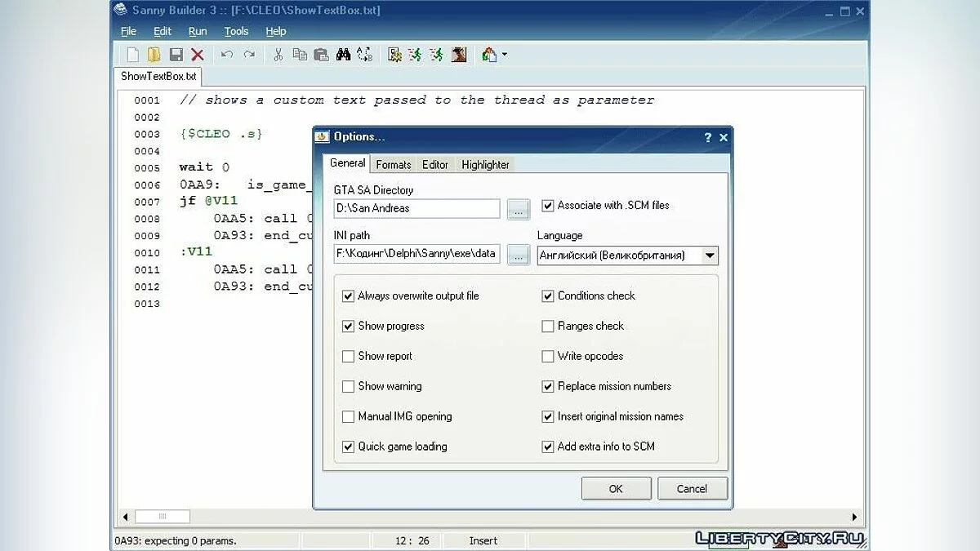The height and width of the screenshot is (551, 980).
Task: Select the ShowTextBox.txt document tab
Action: coord(158,76)
